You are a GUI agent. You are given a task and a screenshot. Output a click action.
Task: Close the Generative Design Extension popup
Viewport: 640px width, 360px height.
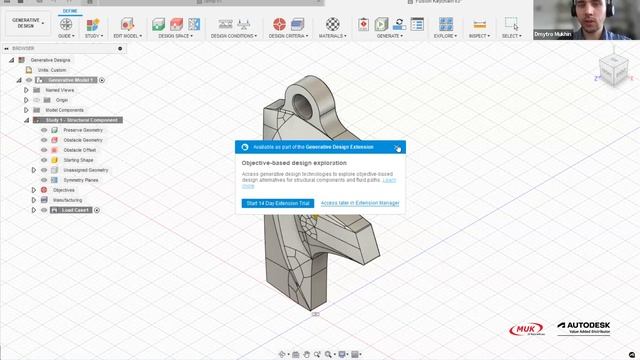(397, 147)
